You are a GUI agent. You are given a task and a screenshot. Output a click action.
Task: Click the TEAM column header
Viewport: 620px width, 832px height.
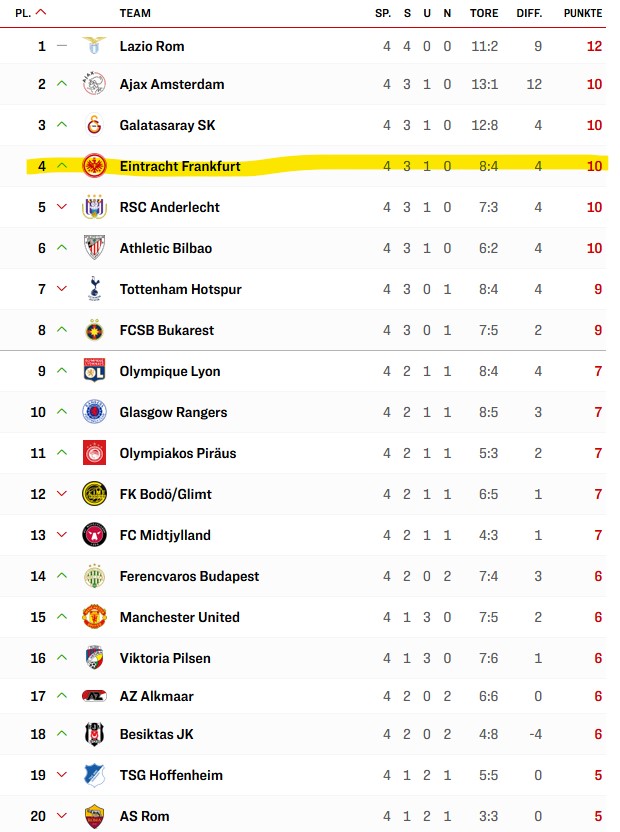pos(135,13)
